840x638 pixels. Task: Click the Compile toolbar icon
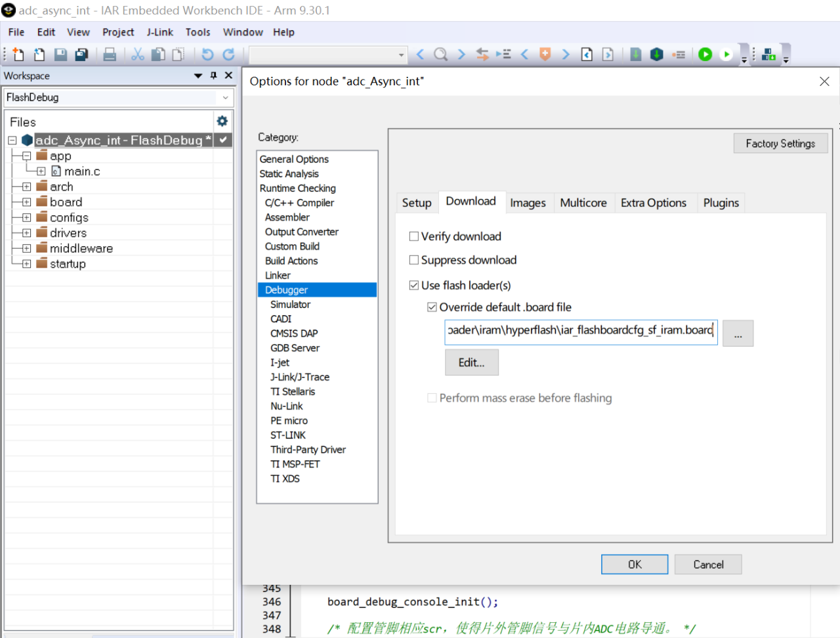636,54
